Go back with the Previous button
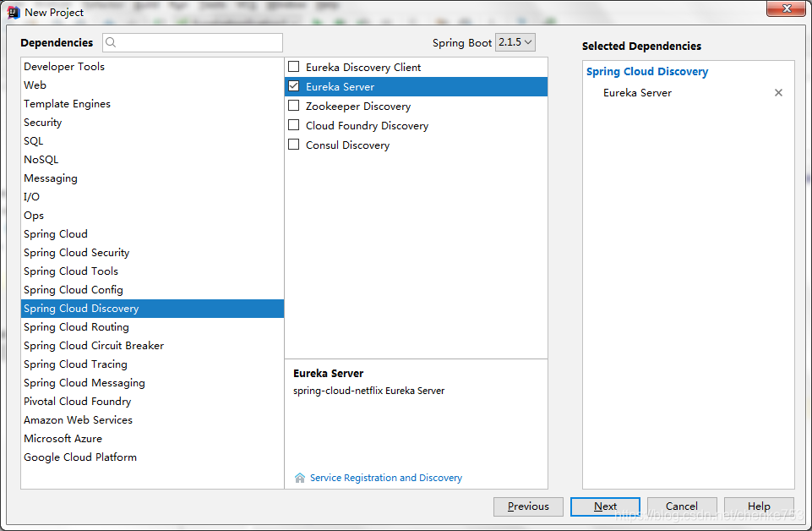 point(528,506)
